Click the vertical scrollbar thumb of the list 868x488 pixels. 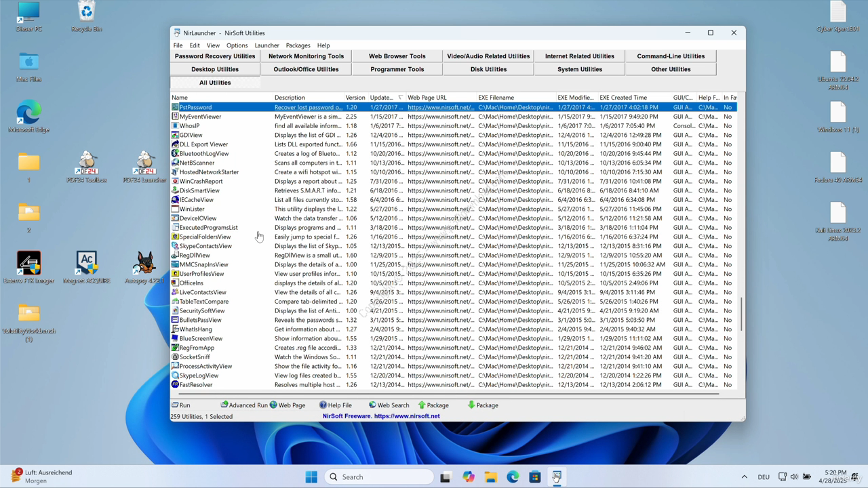pos(741,314)
